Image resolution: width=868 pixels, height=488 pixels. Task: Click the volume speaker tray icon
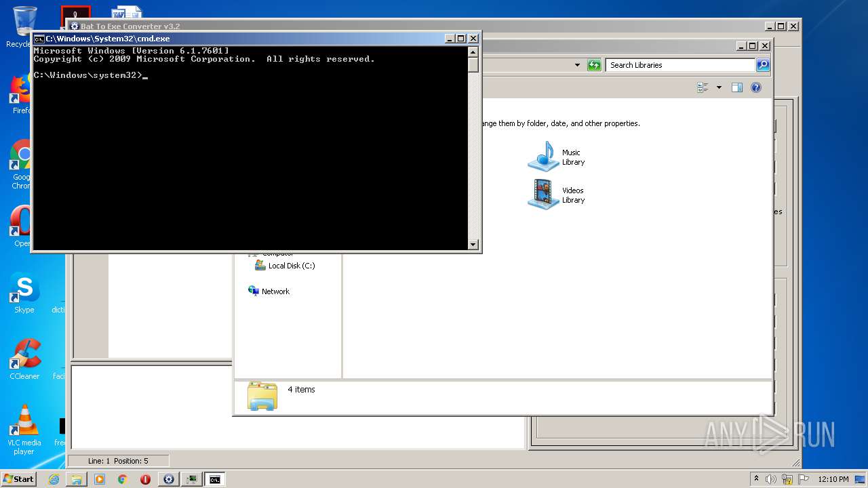tap(771, 479)
